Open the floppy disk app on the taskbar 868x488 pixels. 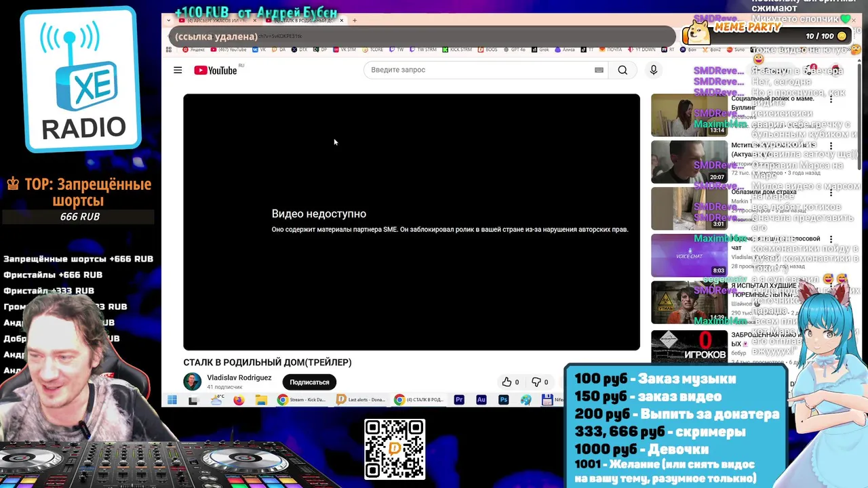[547, 401]
